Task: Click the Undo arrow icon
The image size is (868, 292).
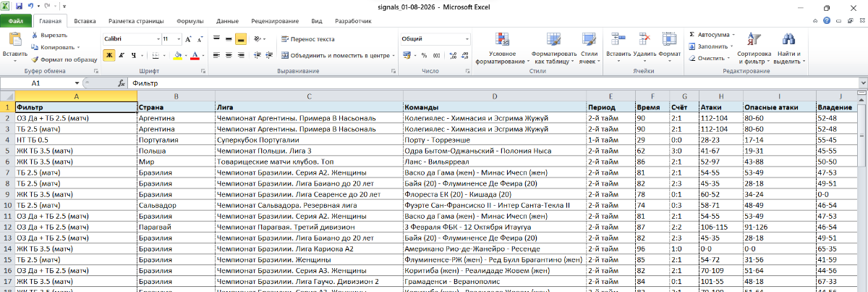Action: tap(30, 7)
